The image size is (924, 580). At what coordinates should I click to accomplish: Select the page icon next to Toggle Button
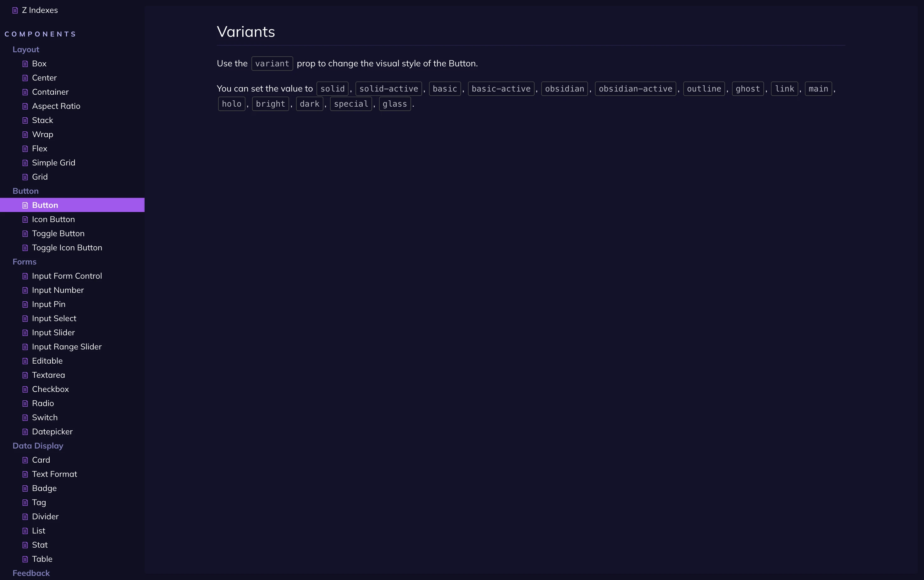point(25,234)
